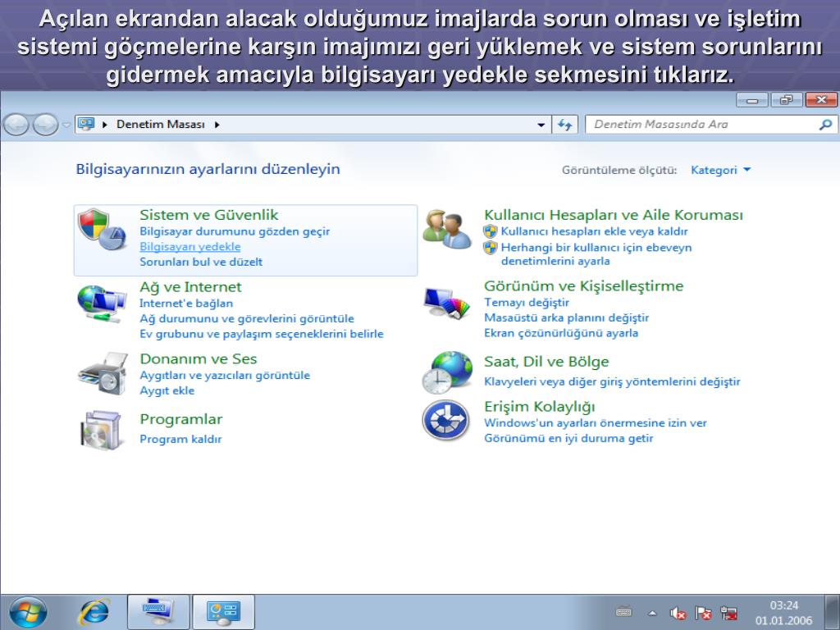Click the Programlar disc box icon
This screenshot has width=840, height=630.
[102, 430]
